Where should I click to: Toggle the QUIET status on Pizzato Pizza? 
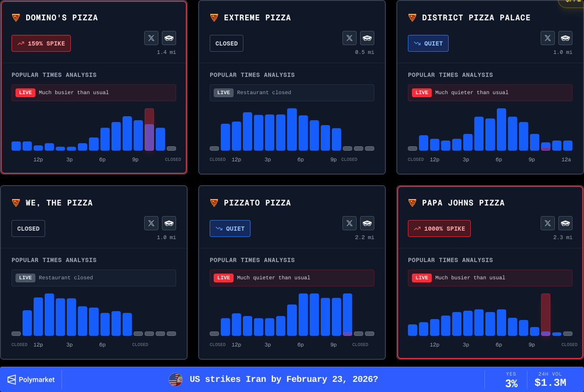pos(230,228)
